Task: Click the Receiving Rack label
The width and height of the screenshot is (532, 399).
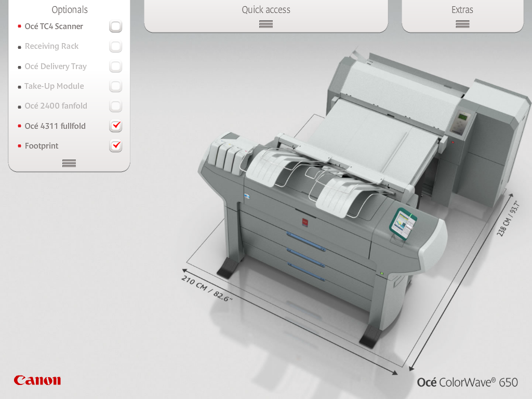Action: tap(51, 46)
